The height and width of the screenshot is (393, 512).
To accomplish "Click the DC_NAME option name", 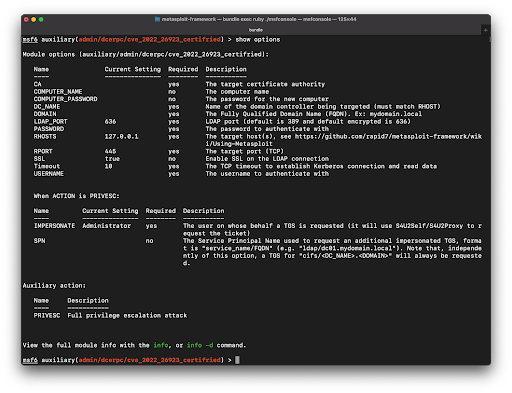I will pyautogui.click(x=47, y=107).
